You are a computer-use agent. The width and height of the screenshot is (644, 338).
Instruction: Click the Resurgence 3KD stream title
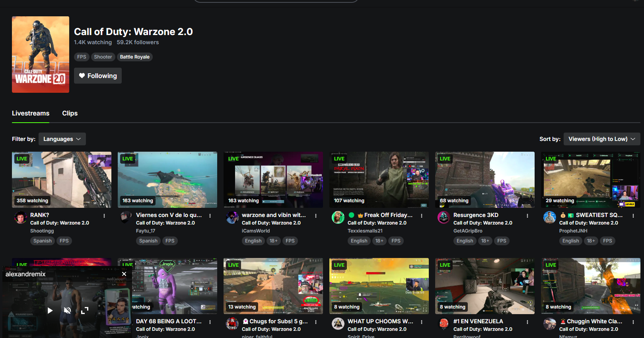pyautogui.click(x=476, y=215)
